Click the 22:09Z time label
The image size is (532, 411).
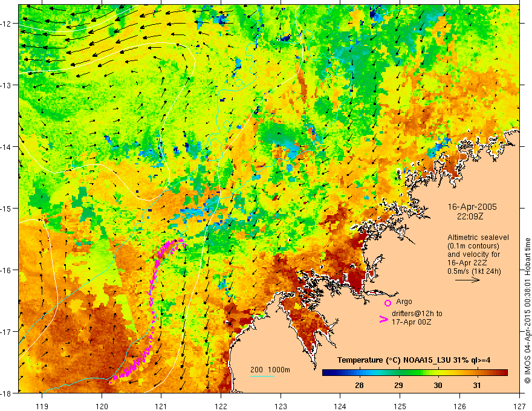tap(470, 216)
